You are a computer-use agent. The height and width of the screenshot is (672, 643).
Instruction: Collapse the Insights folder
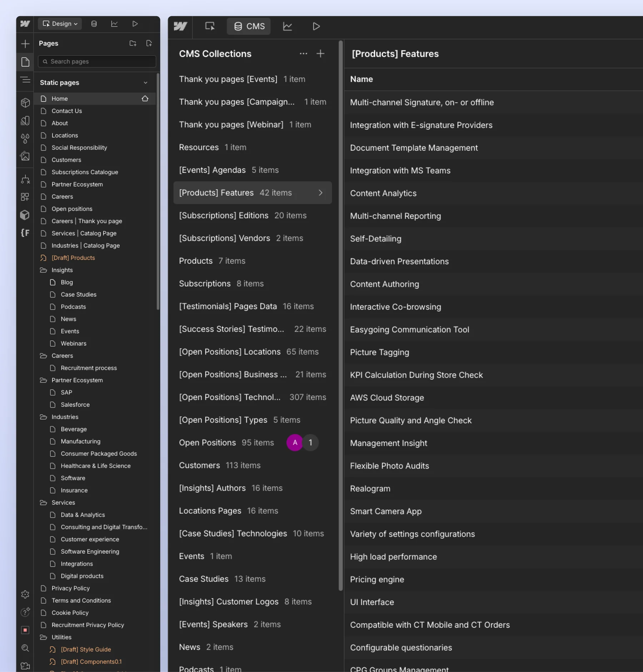point(44,270)
